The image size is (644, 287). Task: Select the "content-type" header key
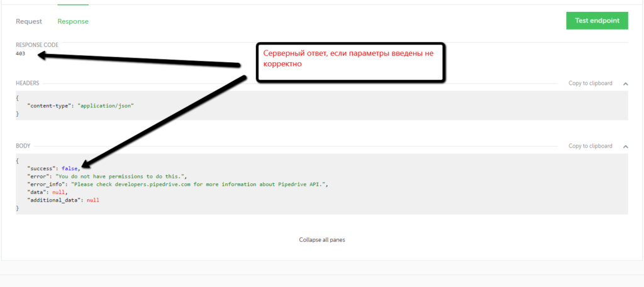tap(50, 106)
